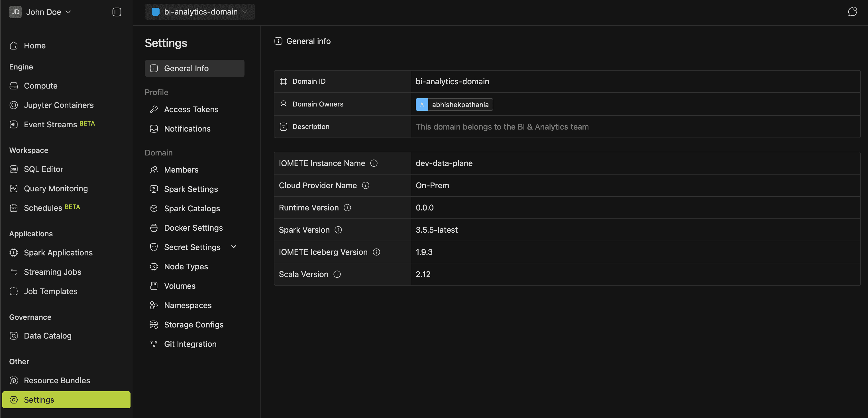View Spark Version info tooltip icon
Viewport: 868px width, 418px height.
pos(338,230)
